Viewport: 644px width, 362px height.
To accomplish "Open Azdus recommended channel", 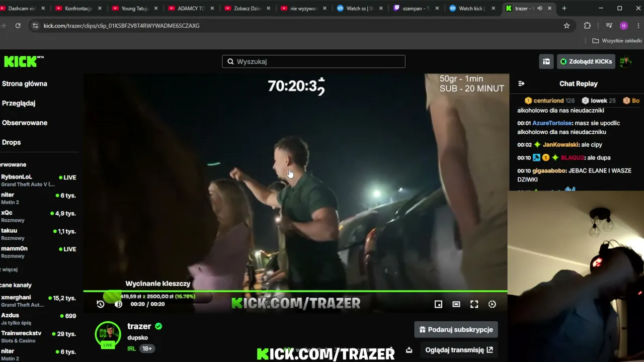I will (39, 319).
